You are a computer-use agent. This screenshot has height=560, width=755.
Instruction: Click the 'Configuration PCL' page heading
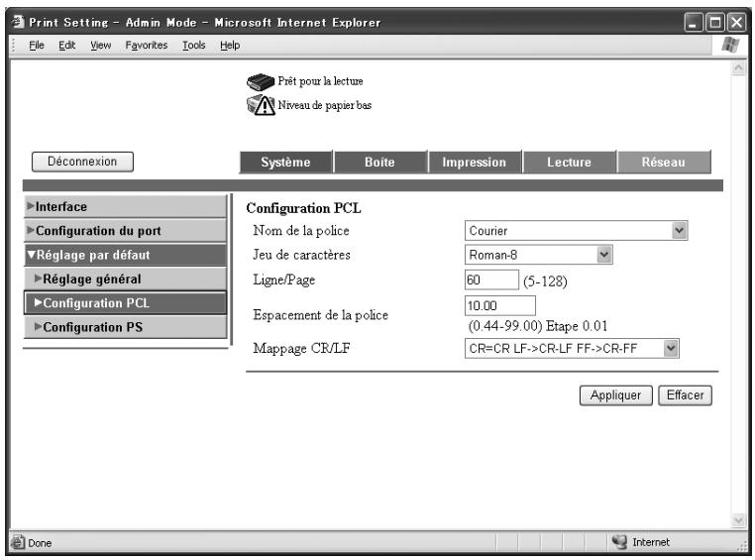tap(303, 208)
